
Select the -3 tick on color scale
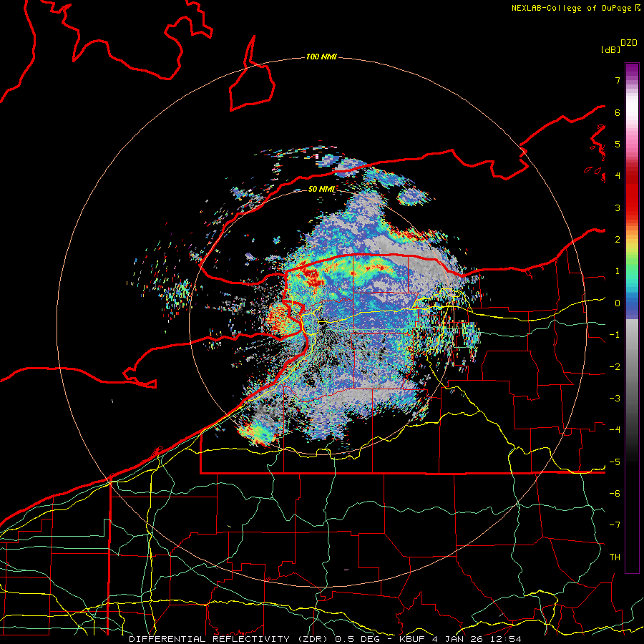click(615, 399)
